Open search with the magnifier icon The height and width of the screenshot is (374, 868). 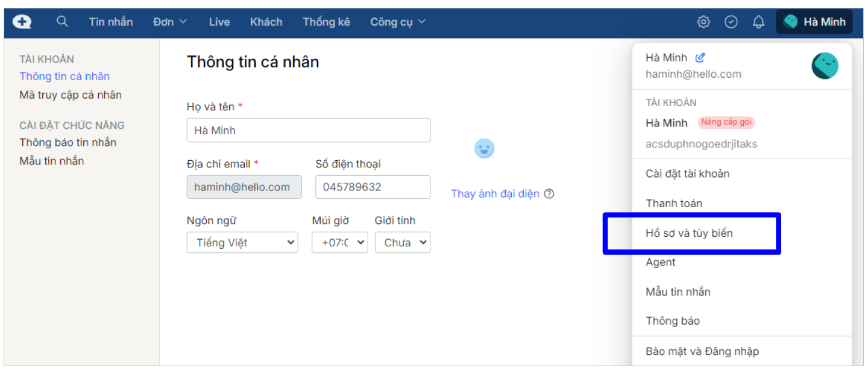[62, 22]
